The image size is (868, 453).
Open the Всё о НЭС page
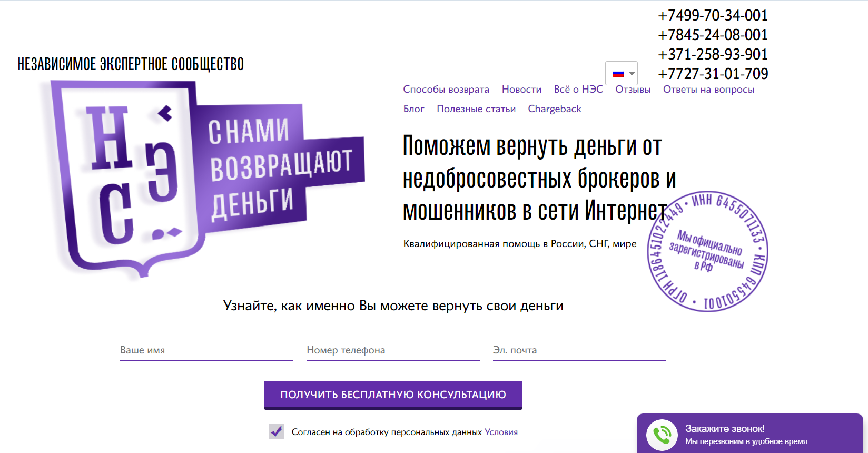tap(578, 90)
